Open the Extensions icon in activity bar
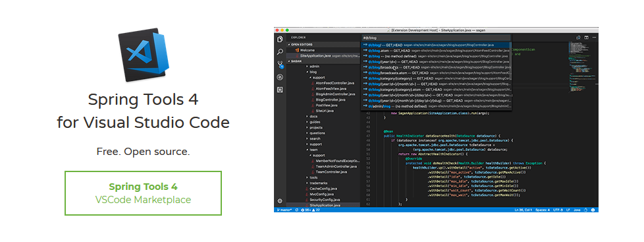Screen dimensions: 644x242 [x=280, y=89]
